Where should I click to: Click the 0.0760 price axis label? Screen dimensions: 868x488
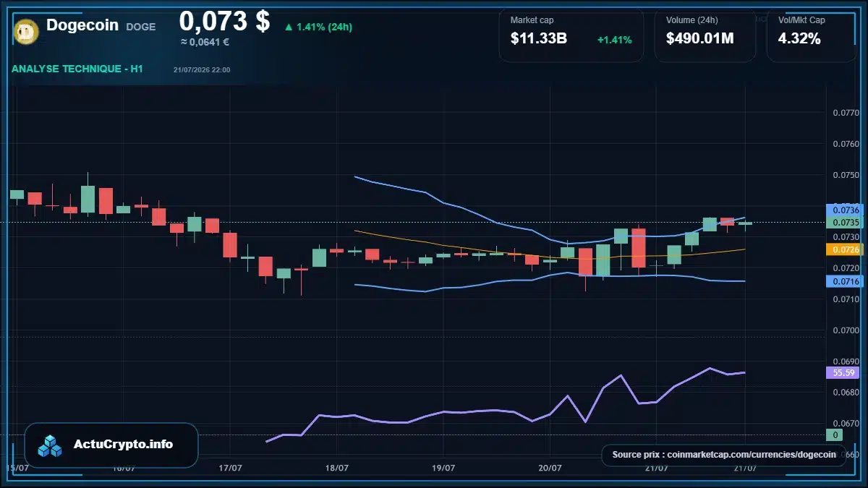tap(846, 144)
